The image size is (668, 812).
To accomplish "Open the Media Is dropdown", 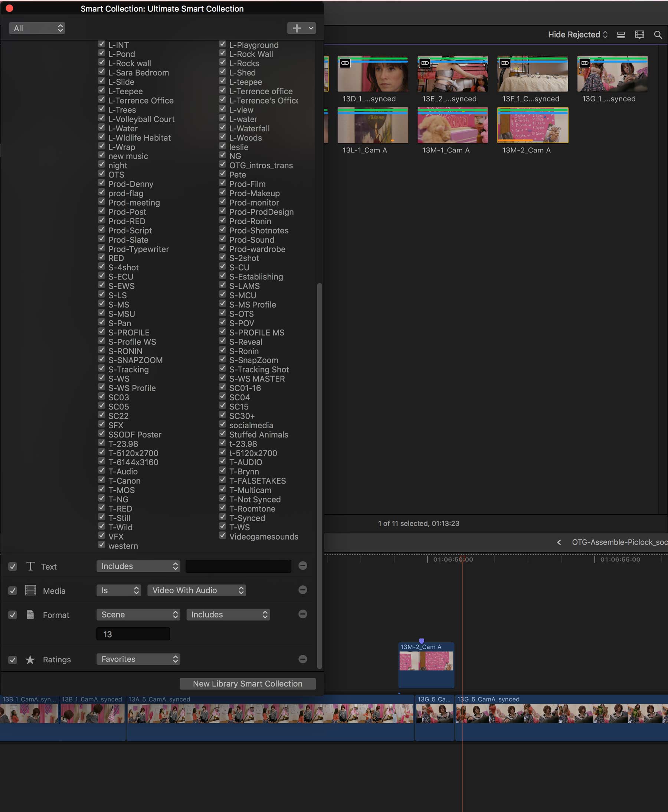I will (x=118, y=590).
